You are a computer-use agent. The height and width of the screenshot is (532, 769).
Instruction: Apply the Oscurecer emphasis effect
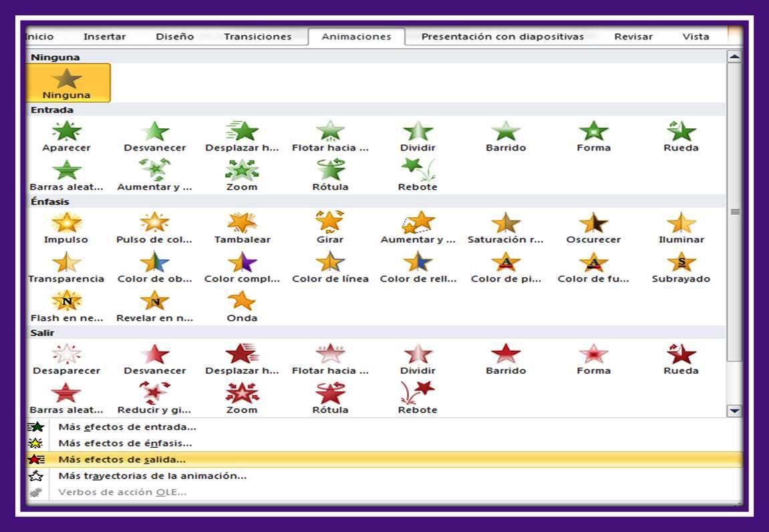click(x=593, y=228)
